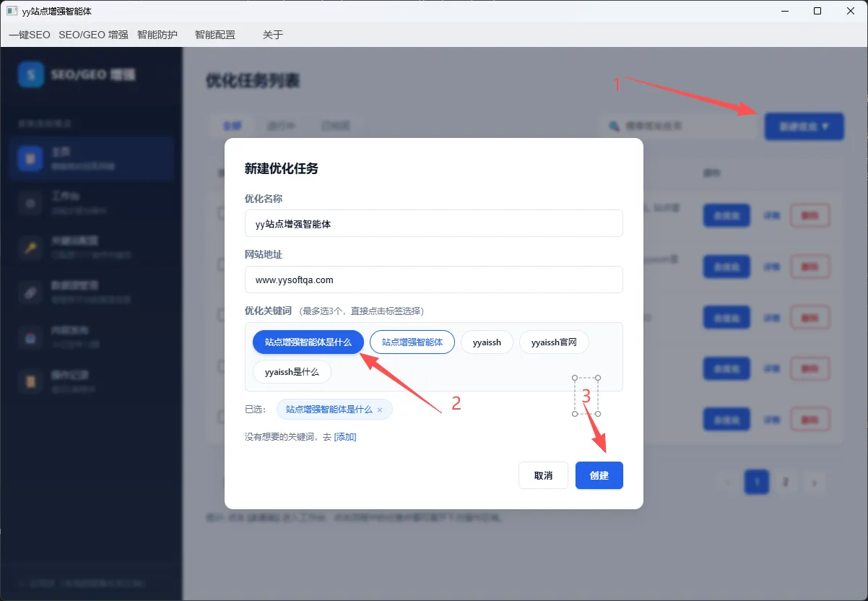Click the 创建 button

[599, 475]
